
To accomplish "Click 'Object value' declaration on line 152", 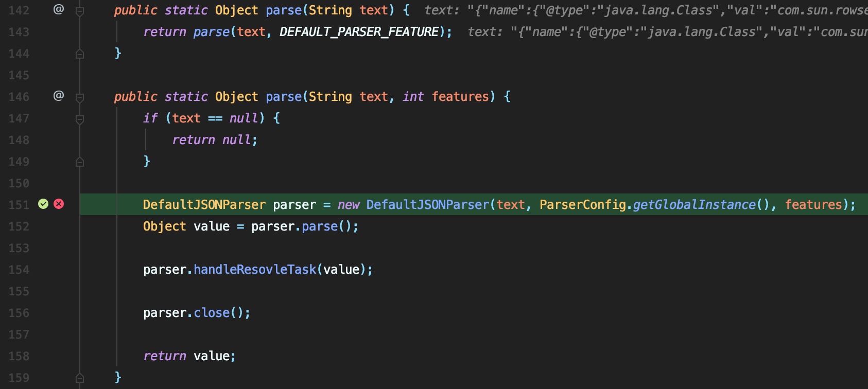I will pyautogui.click(x=186, y=226).
